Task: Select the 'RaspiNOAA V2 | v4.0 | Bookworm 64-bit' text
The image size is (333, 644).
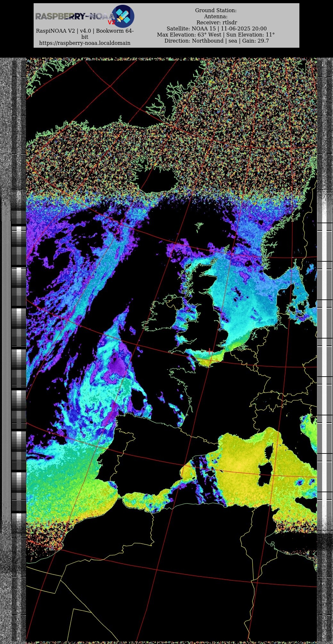Action: point(85,34)
